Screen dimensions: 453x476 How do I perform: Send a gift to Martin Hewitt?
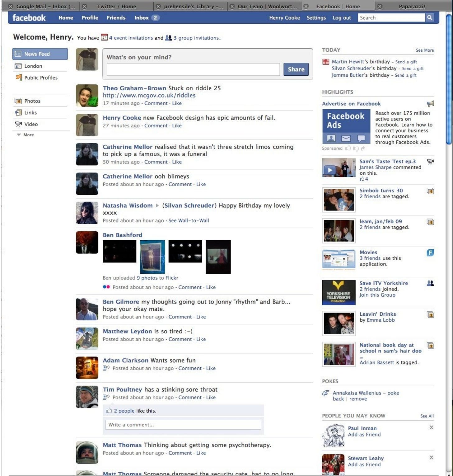point(406,62)
